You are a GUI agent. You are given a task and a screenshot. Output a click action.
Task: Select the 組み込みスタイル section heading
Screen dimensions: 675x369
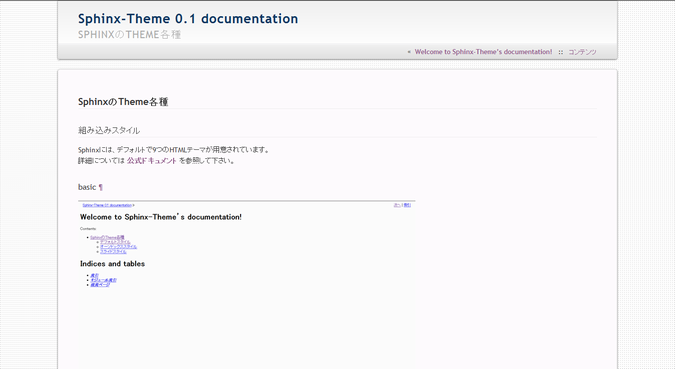tap(109, 130)
